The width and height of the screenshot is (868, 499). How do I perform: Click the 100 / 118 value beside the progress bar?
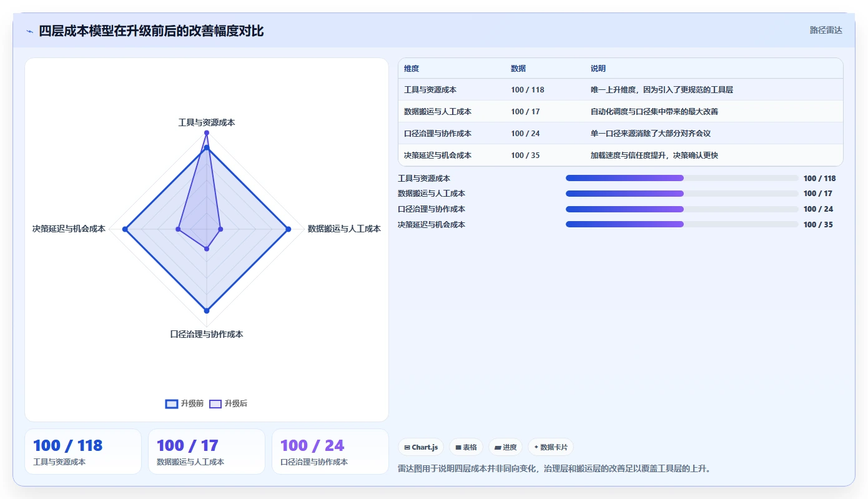click(819, 179)
